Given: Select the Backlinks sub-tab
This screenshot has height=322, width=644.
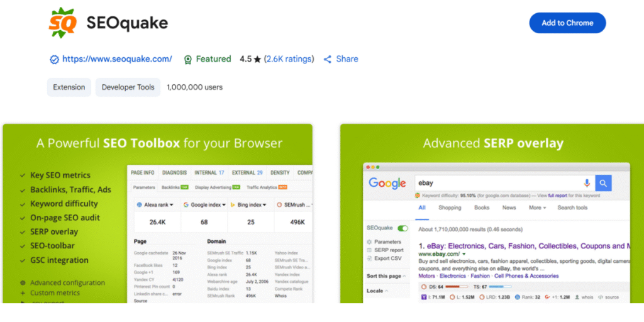Looking at the screenshot, I should [x=175, y=187].
